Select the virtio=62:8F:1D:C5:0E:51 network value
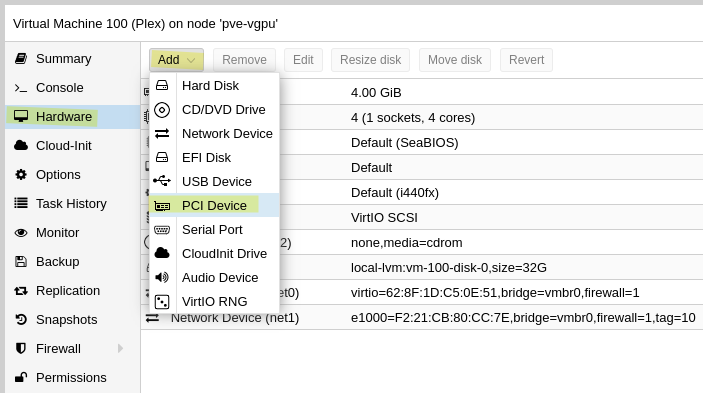 (495, 293)
